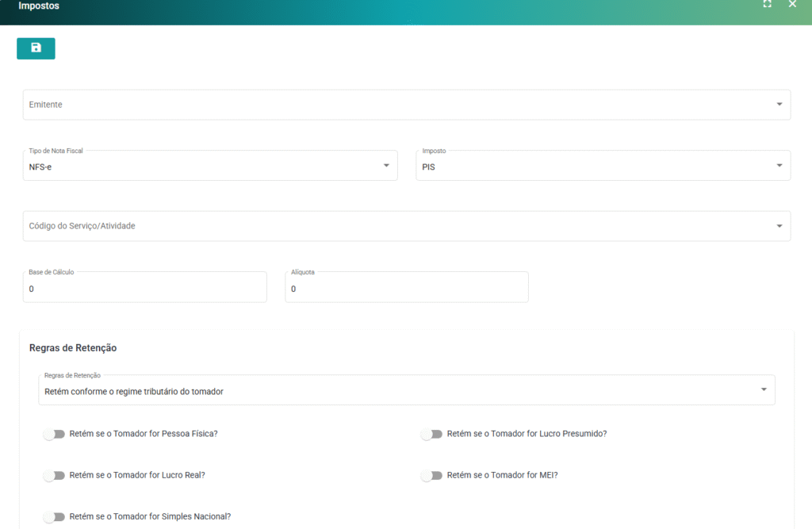
Task: Expand the Código do Serviço/Atividade selector
Action: pyautogui.click(x=396, y=226)
